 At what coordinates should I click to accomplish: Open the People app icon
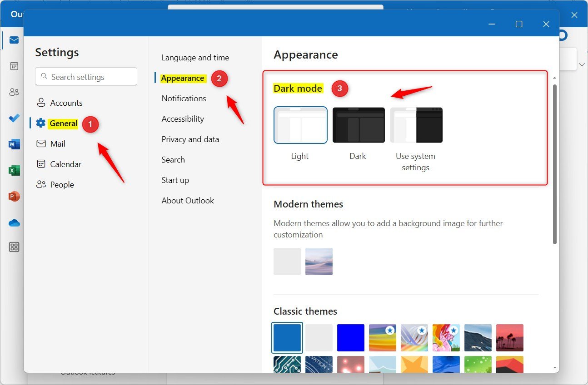pyautogui.click(x=14, y=91)
